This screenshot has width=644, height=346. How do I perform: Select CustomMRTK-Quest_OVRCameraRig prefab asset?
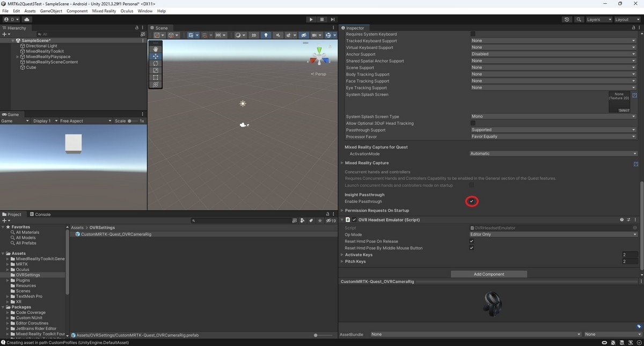point(115,234)
